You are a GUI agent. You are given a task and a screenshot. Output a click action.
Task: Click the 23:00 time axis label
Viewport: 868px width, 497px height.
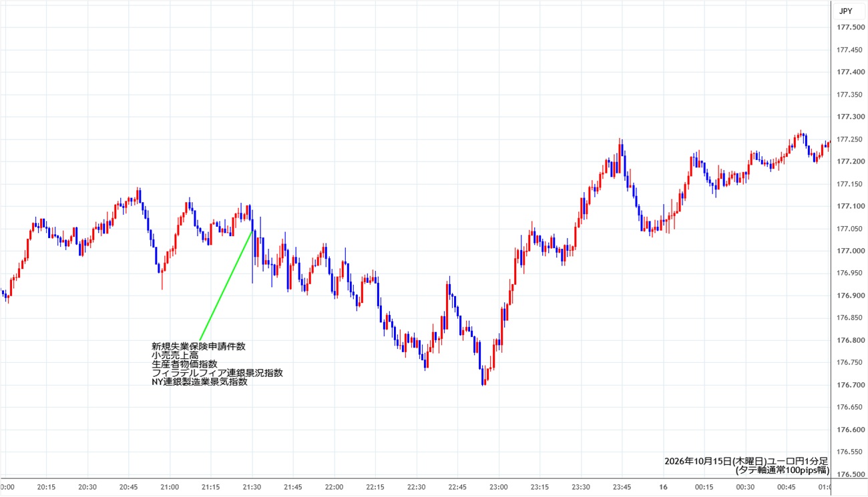(x=498, y=488)
